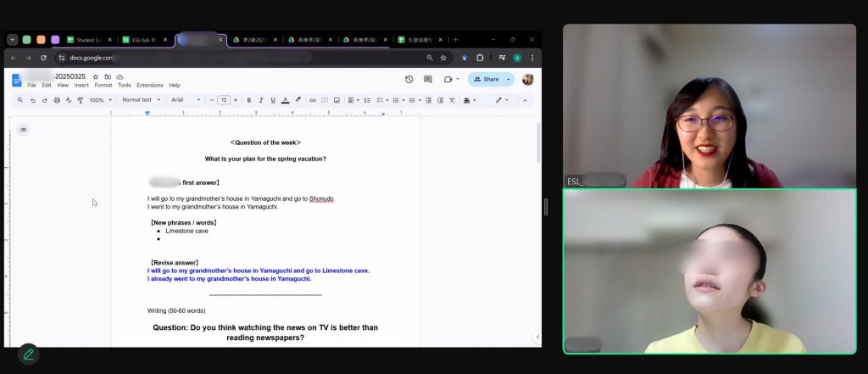Show all comments icon in header

point(428,79)
